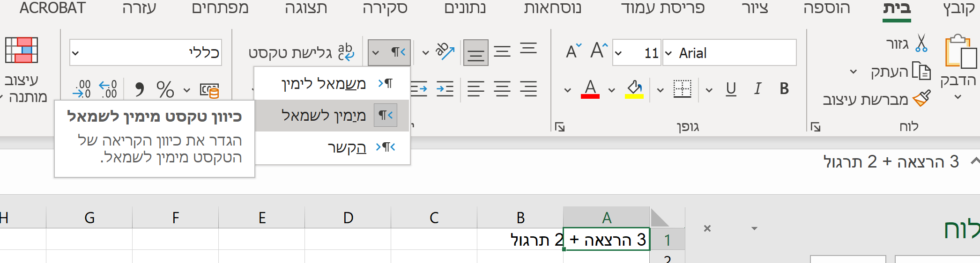Open the Arial font name dropdown

coord(669,53)
